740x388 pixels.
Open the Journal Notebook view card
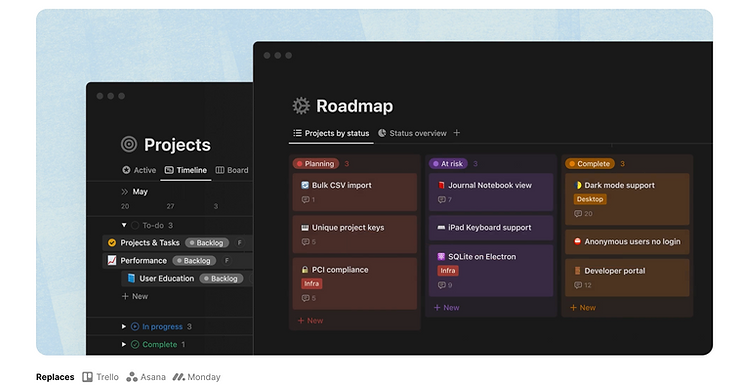[491, 192]
